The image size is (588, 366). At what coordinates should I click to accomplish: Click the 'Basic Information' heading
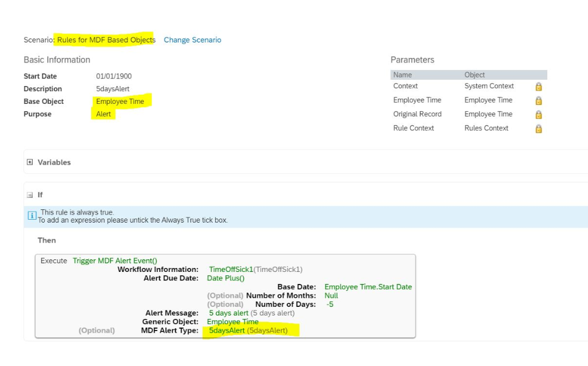coord(57,60)
